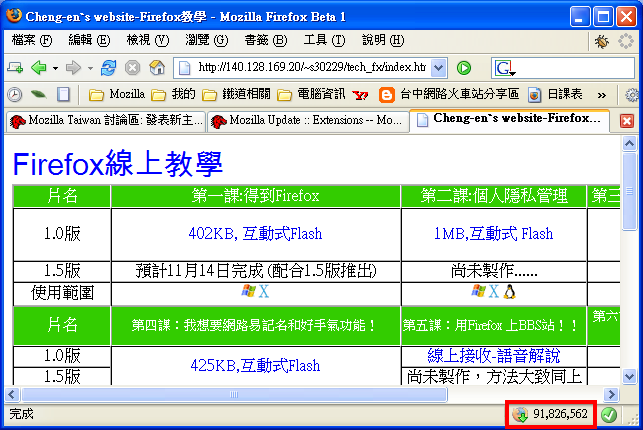
Task: Open the 工具 (T) menu
Action: [x=324, y=40]
